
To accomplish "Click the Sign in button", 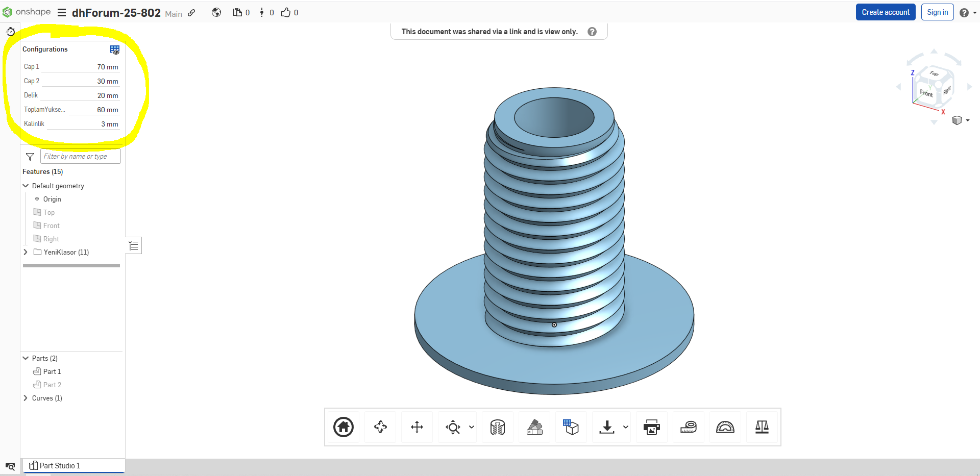I will pos(937,12).
